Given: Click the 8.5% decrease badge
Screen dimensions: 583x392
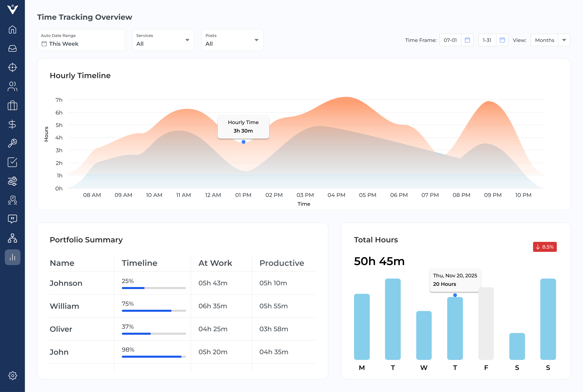Looking at the screenshot, I should click(545, 247).
